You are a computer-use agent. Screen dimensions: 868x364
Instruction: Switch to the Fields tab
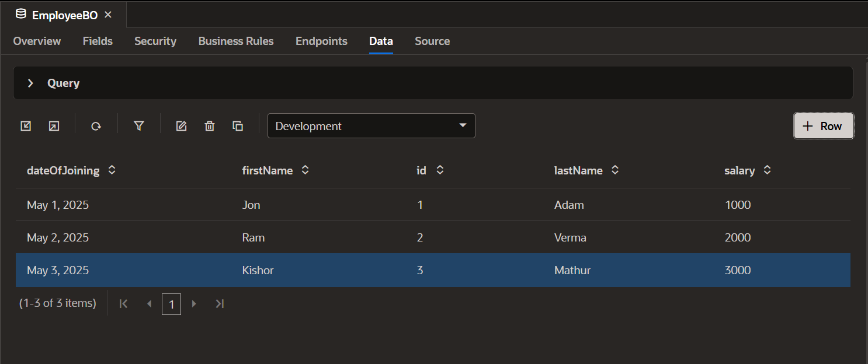pyautogui.click(x=98, y=41)
